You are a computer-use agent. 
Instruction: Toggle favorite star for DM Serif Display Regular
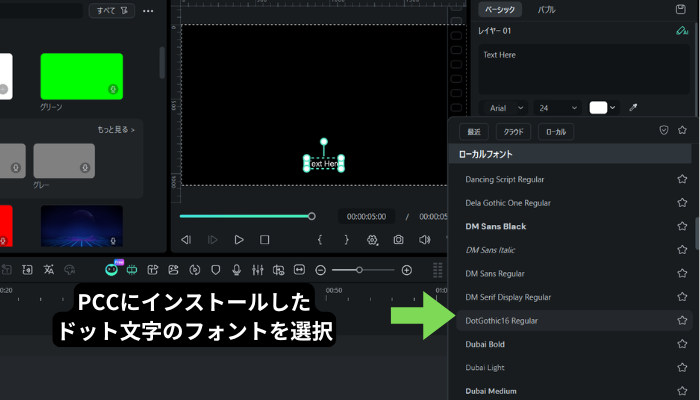(682, 297)
